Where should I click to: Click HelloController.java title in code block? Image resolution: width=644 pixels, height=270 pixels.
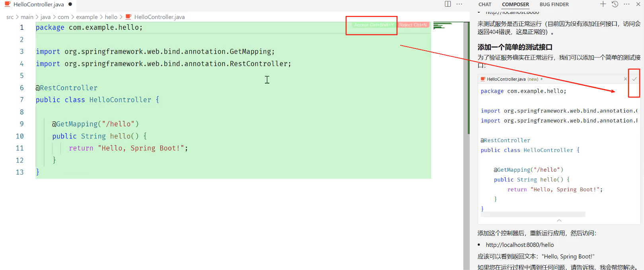point(506,79)
